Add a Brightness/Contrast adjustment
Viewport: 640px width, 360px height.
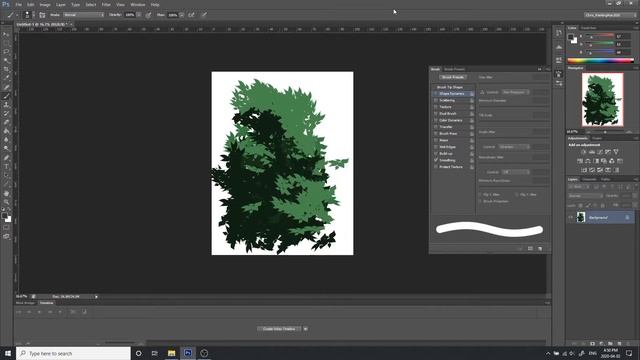584,152
